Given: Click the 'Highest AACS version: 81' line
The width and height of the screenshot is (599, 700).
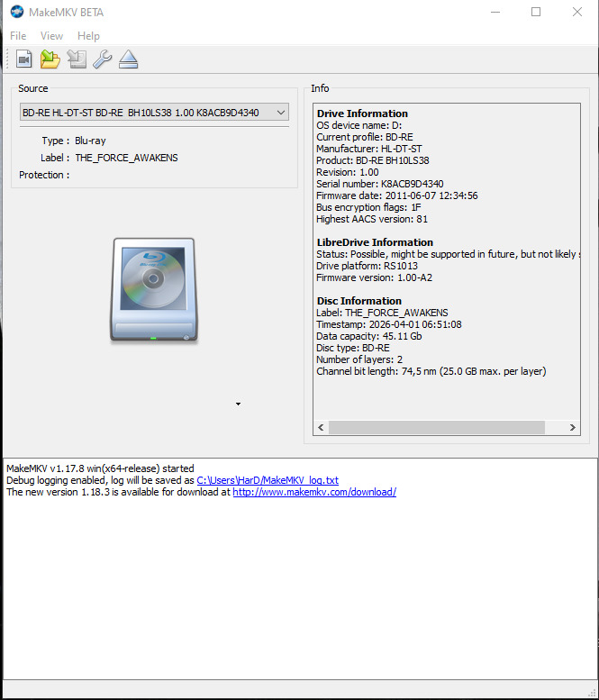Looking at the screenshot, I should 372,219.
